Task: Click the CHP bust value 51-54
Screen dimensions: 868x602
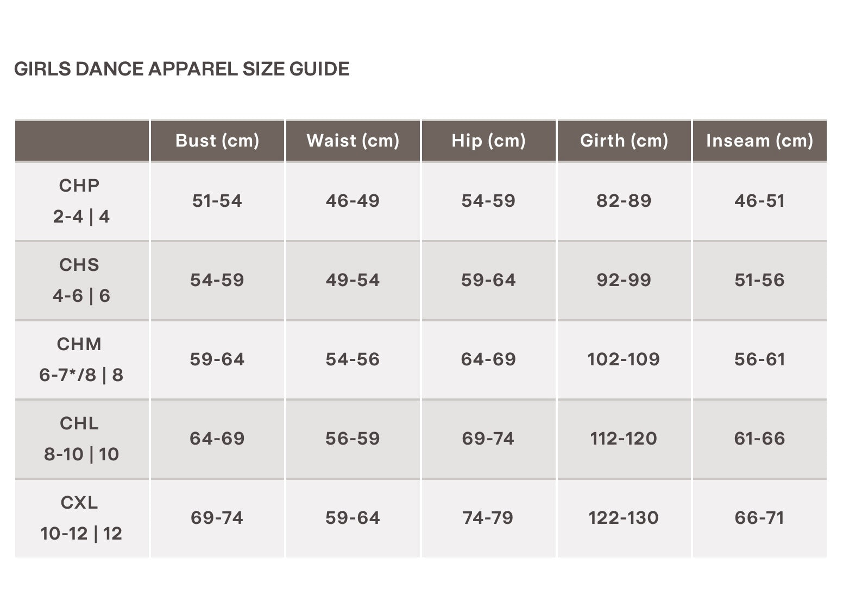Action: [x=217, y=201]
